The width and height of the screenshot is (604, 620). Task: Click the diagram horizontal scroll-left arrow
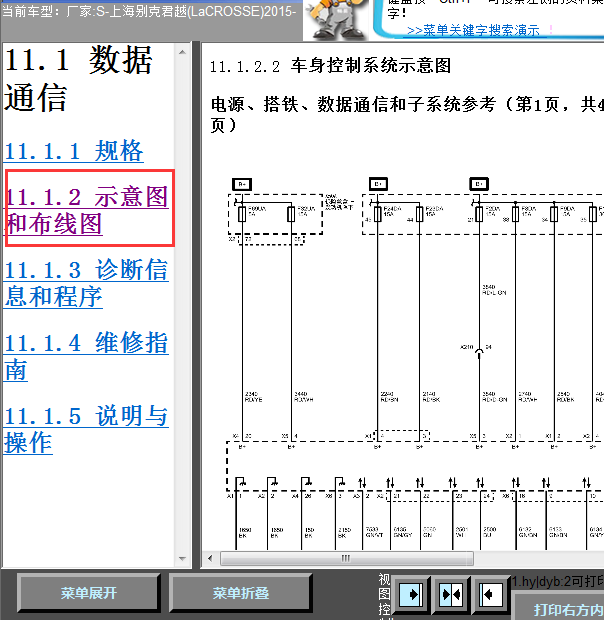[x=210, y=558]
